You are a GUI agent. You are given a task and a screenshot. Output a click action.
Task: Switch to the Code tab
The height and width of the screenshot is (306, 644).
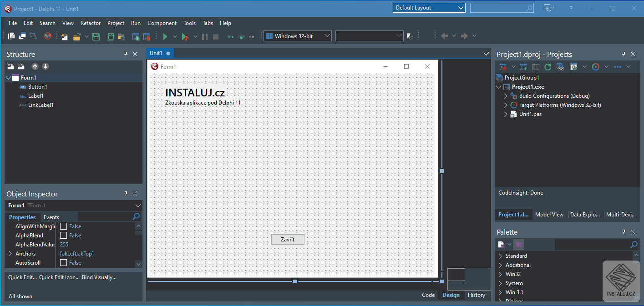pos(428,295)
